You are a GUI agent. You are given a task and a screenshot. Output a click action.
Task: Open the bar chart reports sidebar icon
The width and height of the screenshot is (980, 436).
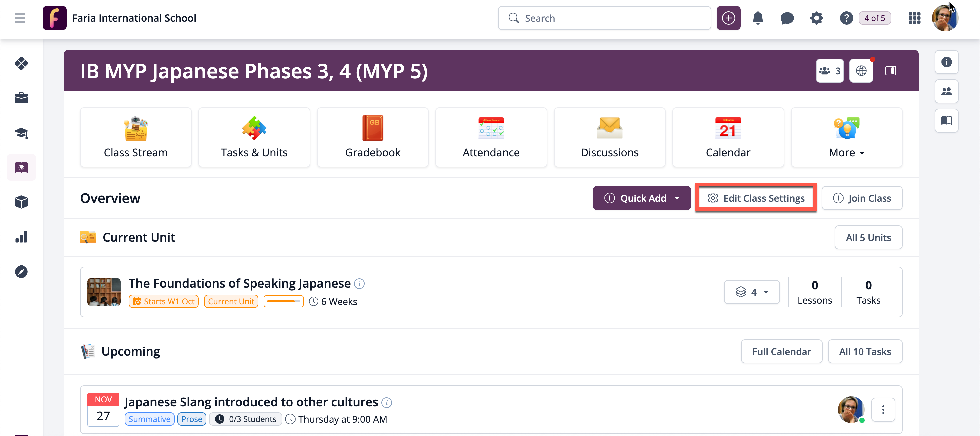click(x=21, y=237)
